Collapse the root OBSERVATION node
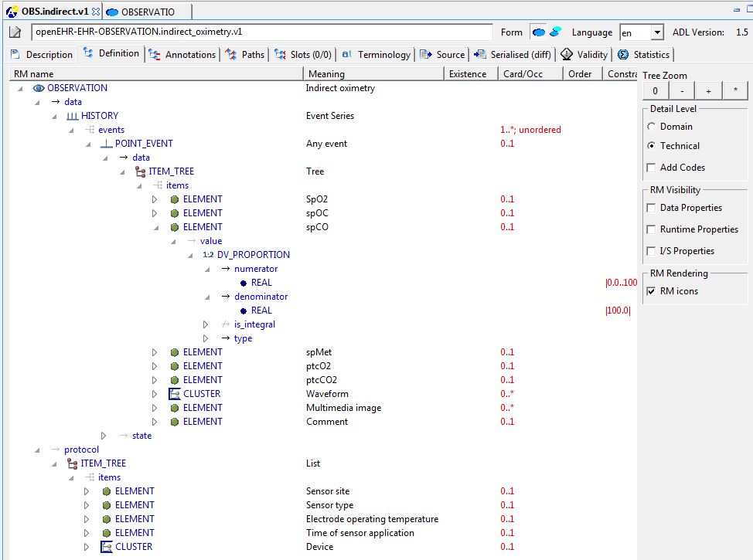The image size is (753, 560). 20,89
